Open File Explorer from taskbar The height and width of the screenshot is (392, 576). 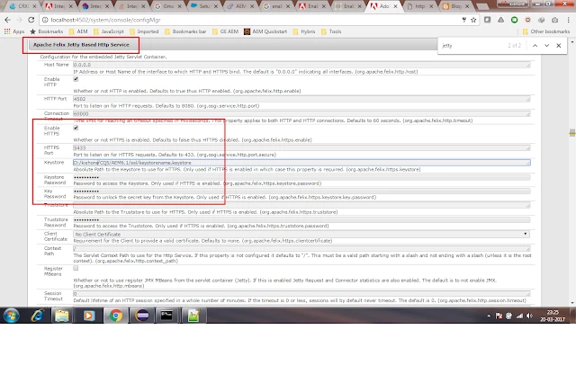pos(62,316)
